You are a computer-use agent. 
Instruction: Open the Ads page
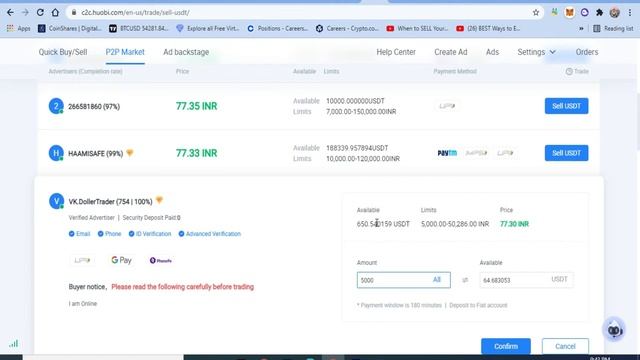click(x=492, y=52)
